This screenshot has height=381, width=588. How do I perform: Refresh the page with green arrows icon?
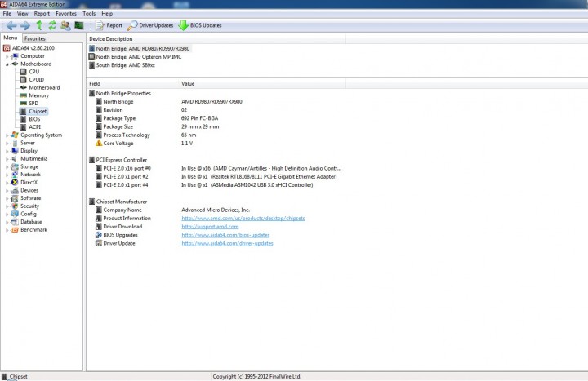pos(52,25)
